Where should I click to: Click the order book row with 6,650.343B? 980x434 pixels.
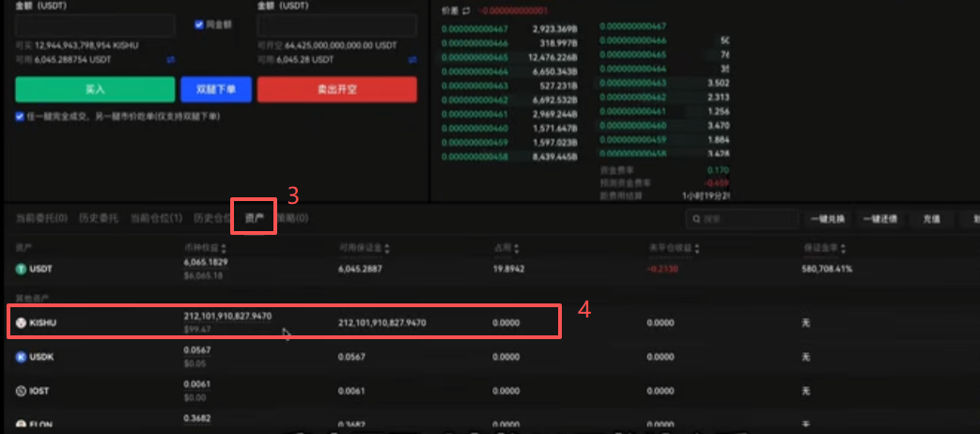(509, 71)
